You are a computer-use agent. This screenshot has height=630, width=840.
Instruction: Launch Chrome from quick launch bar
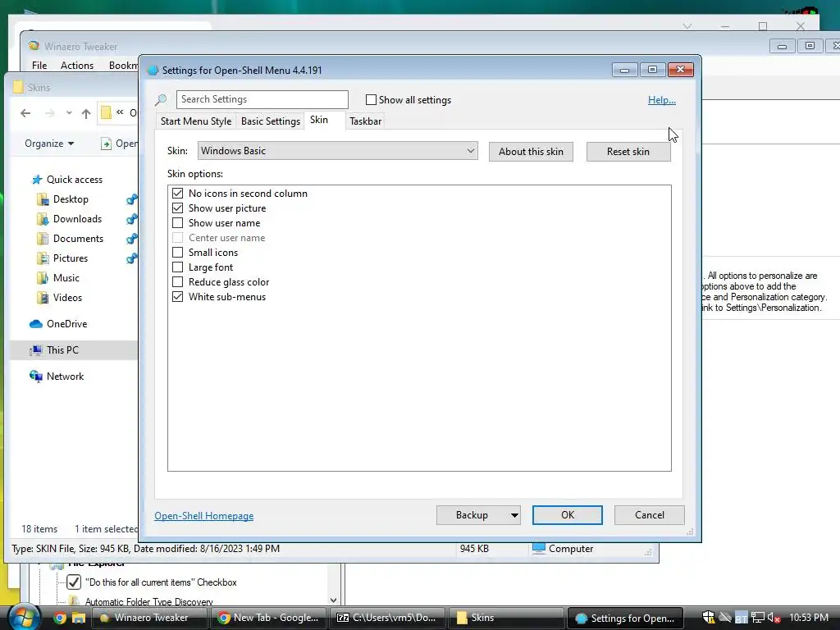[60, 618]
